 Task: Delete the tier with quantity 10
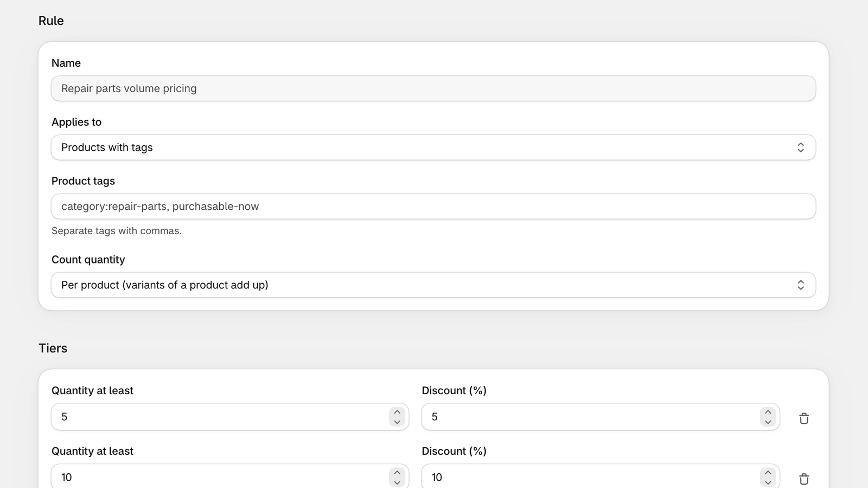804,478
